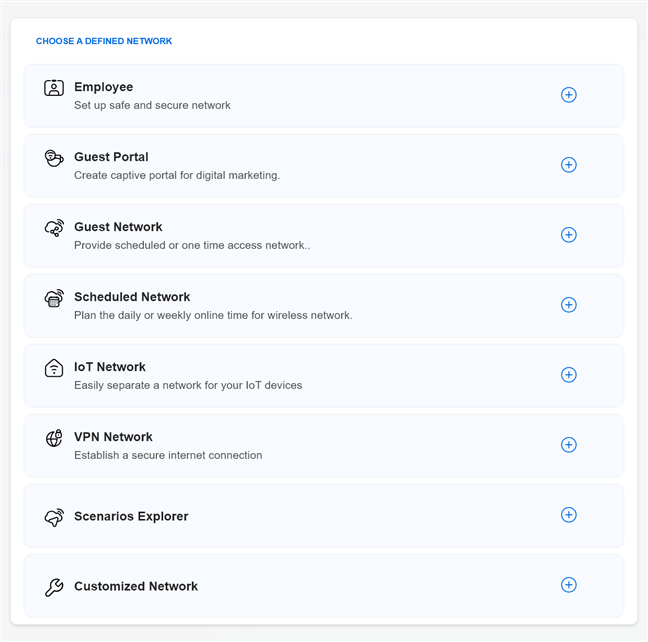Screen dimensions: 648x642
Task: Add a Scheduled Network via plus icon
Action: (x=569, y=305)
